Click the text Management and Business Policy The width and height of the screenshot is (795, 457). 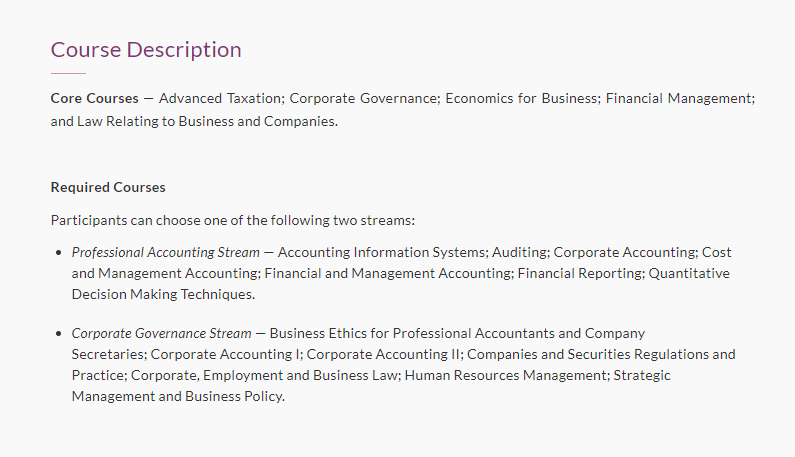(x=177, y=396)
